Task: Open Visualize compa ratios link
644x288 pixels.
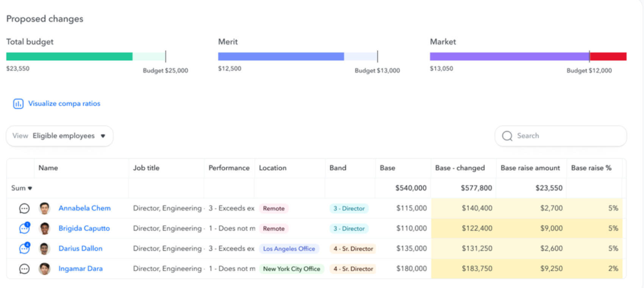Action: pyautogui.click(x=64, y=104)
